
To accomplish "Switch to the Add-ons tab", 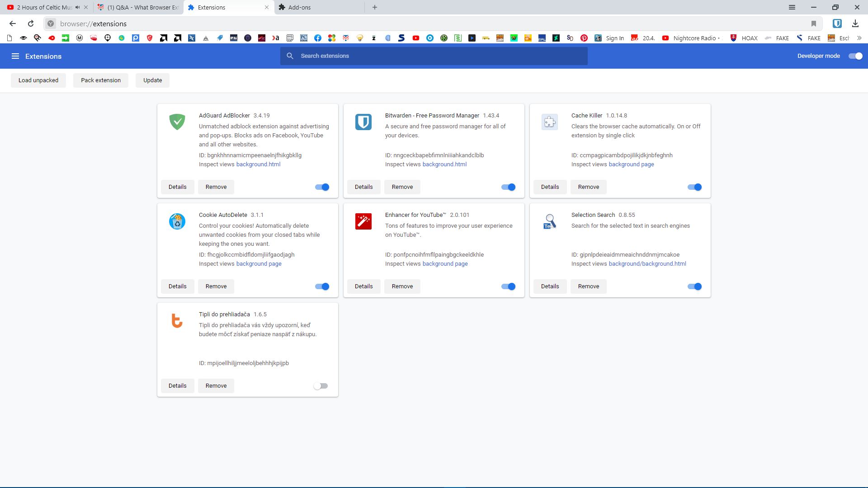I will (x=299, y=7).
